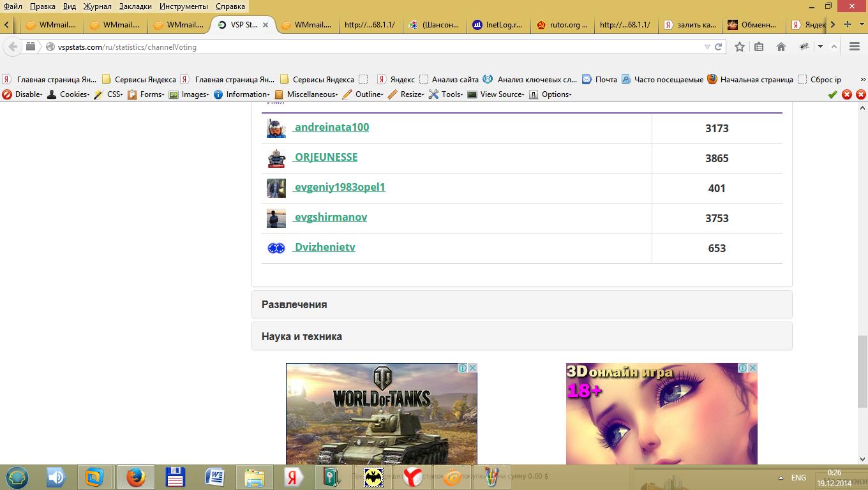Open the ORJEUNESSE channel link
This screenshot has height=490, width=868.
[325, 157]
